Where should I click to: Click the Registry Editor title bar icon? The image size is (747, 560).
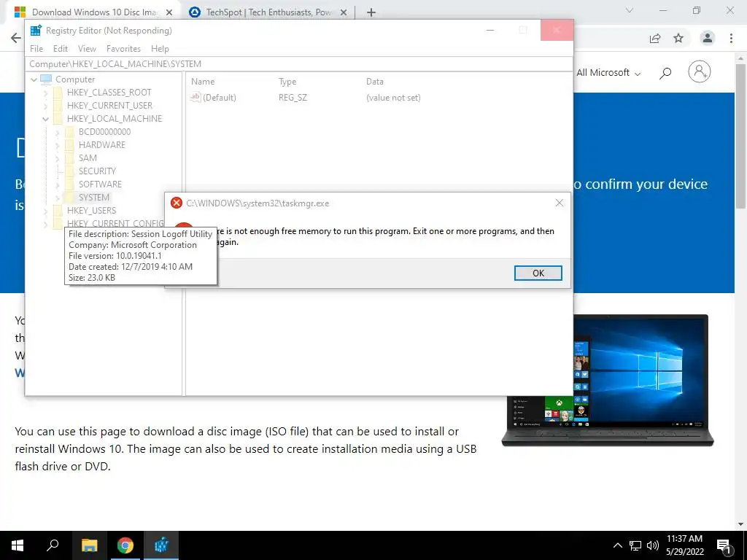tap(36, 31)
